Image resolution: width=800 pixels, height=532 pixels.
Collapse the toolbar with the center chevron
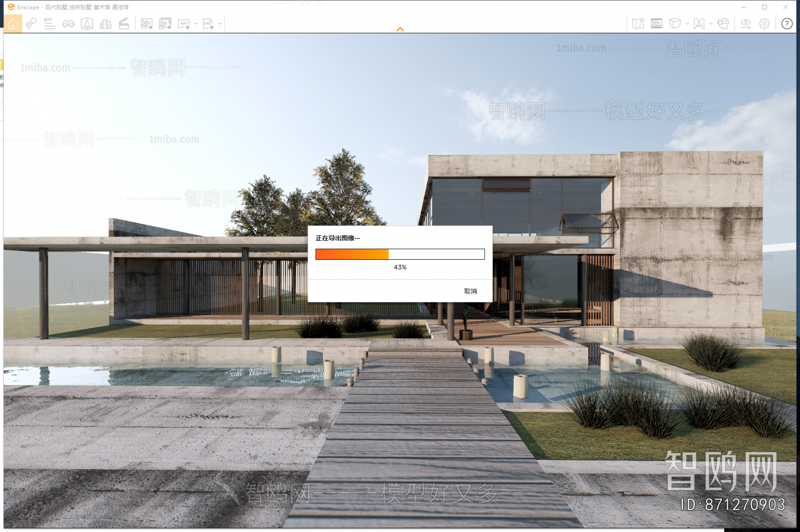(x=400, y=29)
